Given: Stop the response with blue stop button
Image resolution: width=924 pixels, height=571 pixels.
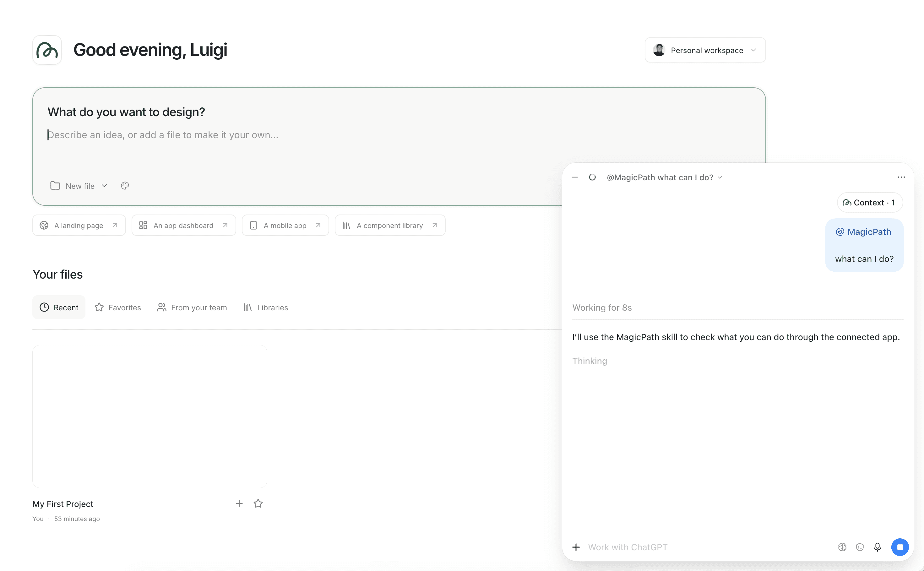Looking at the screenshot, I should tap(900, 547).
